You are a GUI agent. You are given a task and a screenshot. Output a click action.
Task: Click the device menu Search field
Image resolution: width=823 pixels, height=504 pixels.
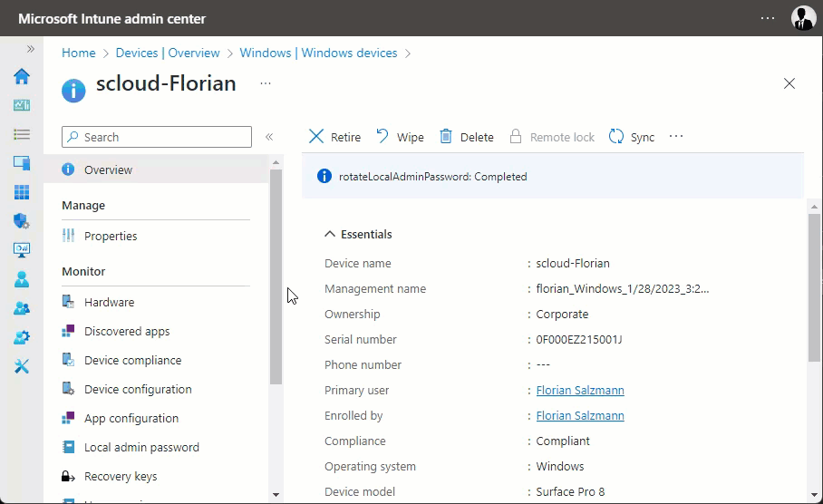tap(157, 137)
